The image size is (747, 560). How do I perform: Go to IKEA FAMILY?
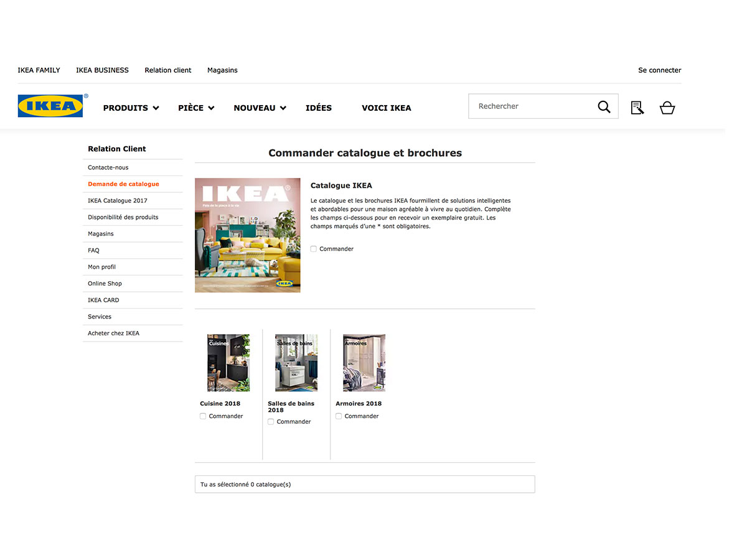coord(39,70)
